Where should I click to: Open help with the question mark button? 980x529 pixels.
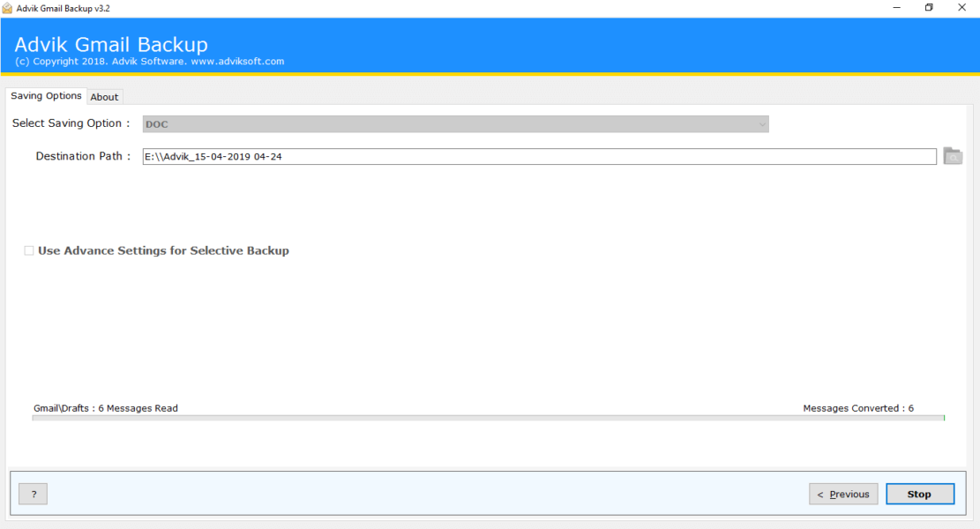point(34,494)
